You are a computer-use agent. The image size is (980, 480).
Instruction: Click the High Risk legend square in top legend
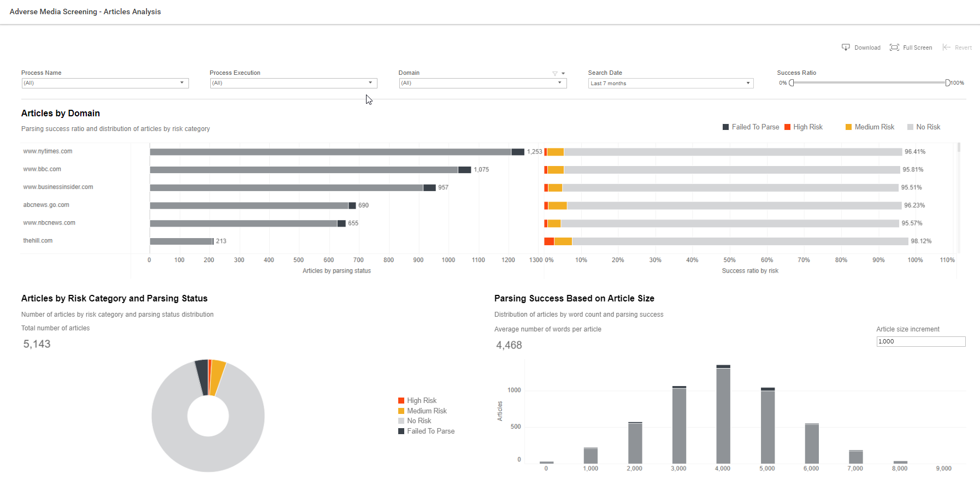[787, 127]
